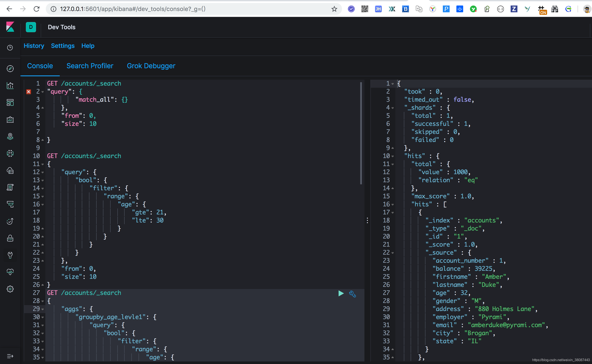Open the Settings link
Screen dimensions: 592x364
pyautogui.click(x=63, y=46)
